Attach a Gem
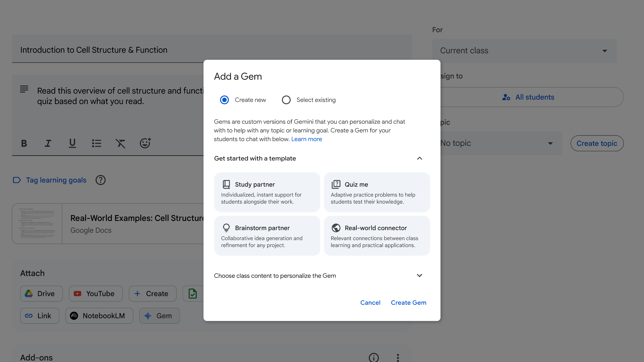This screenshot has width=644, height=362. [x=159, y=316]
